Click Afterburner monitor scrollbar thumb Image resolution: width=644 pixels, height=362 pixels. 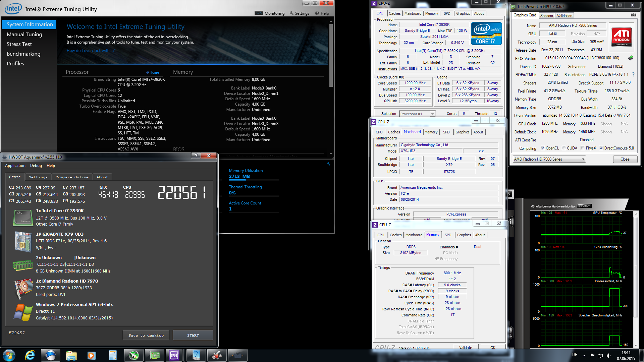pos(635,266)
